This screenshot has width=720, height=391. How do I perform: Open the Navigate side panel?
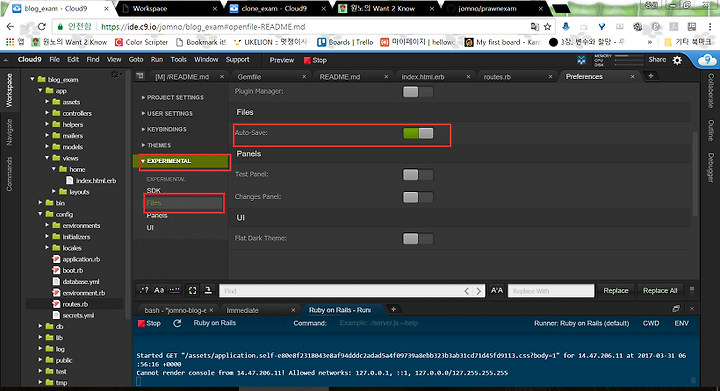[10, 132]
